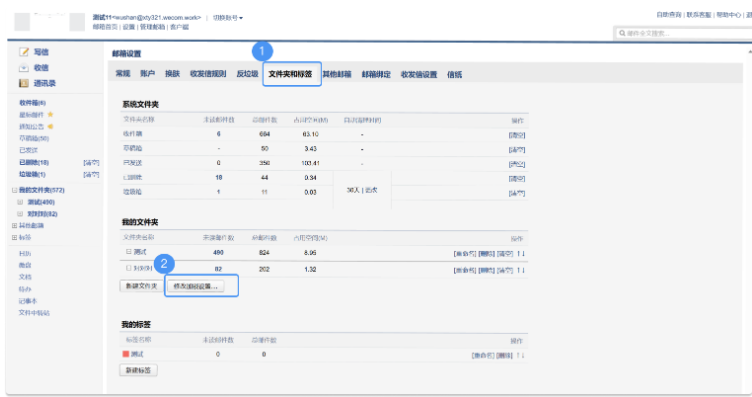Go to the 反垃圾 anti-spam tab
Screen dimensions: 752x397
247,74
